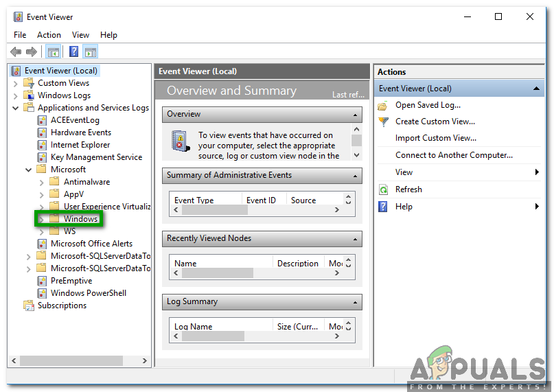
Task: Click the Windows PowerShell log icon
Action: pos(42,293)
